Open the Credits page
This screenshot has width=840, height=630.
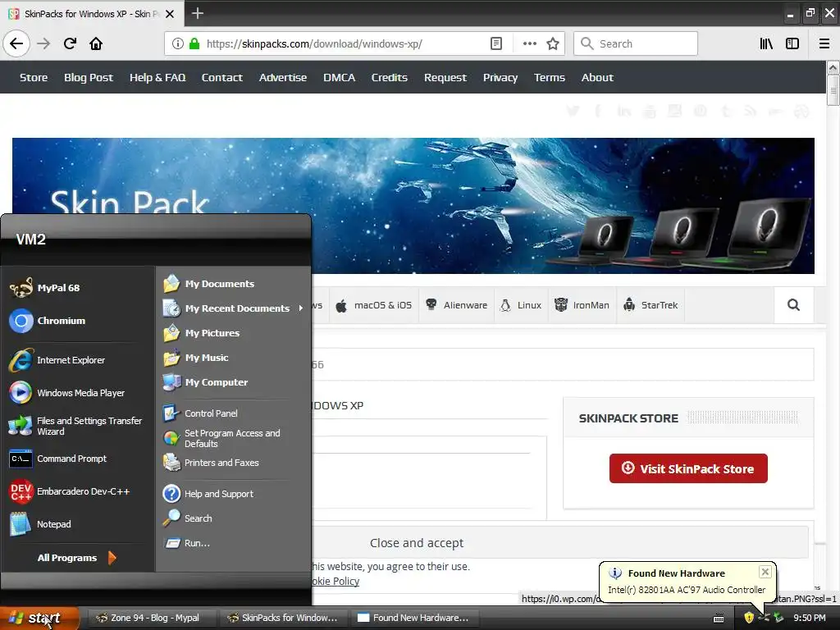(x=390, y=77)
